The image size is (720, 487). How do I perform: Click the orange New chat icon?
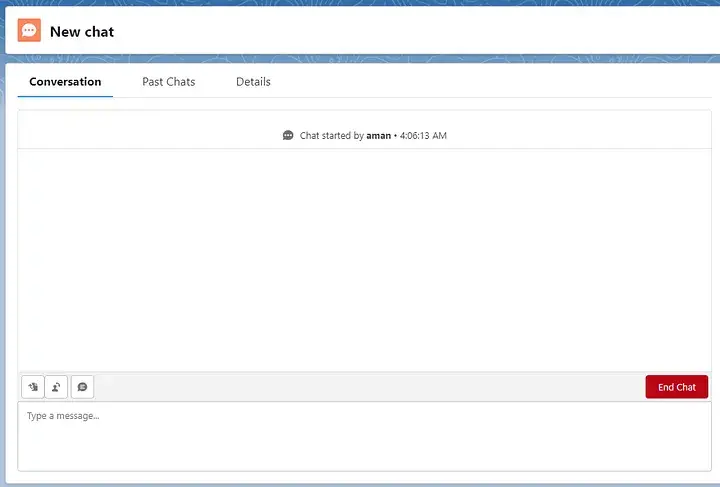click(29, 31)
